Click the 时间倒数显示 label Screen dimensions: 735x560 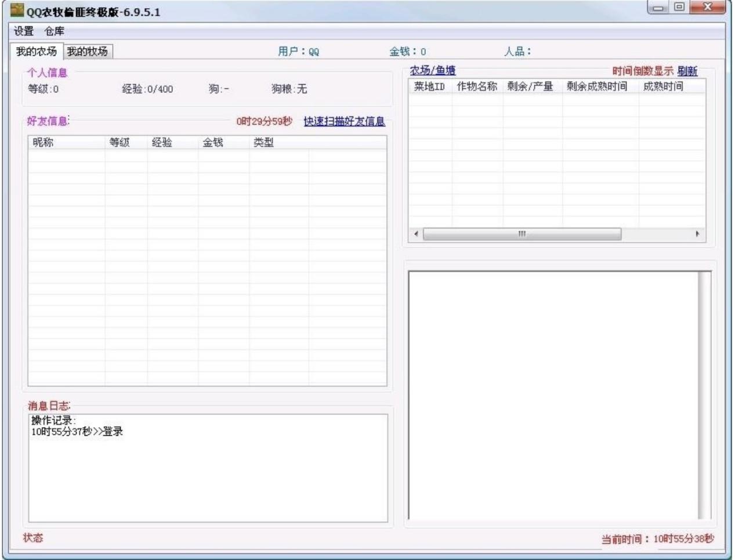pyautogui.click(x=642, y=71)
